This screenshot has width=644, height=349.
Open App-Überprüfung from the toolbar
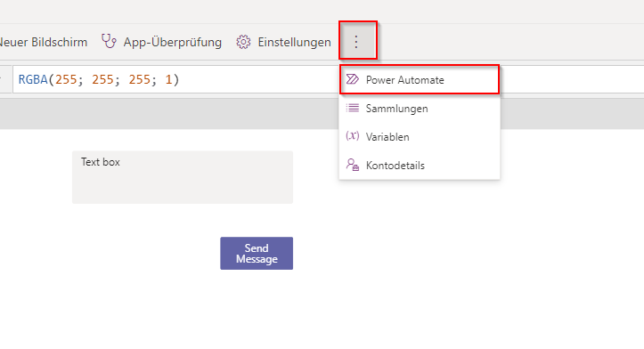(161, 42)
